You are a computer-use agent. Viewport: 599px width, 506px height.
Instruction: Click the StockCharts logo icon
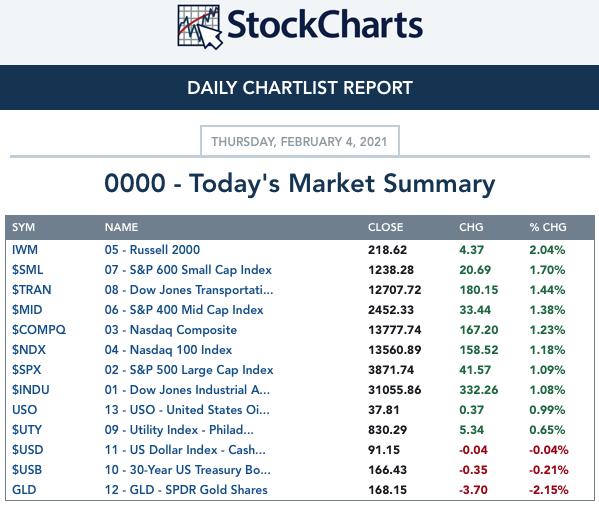[x=200, y=27]
